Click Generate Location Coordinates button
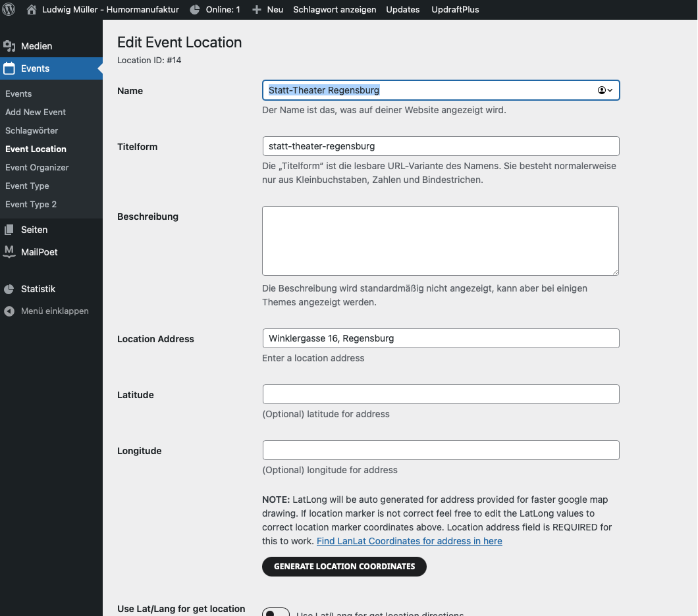 click(344, 566)
